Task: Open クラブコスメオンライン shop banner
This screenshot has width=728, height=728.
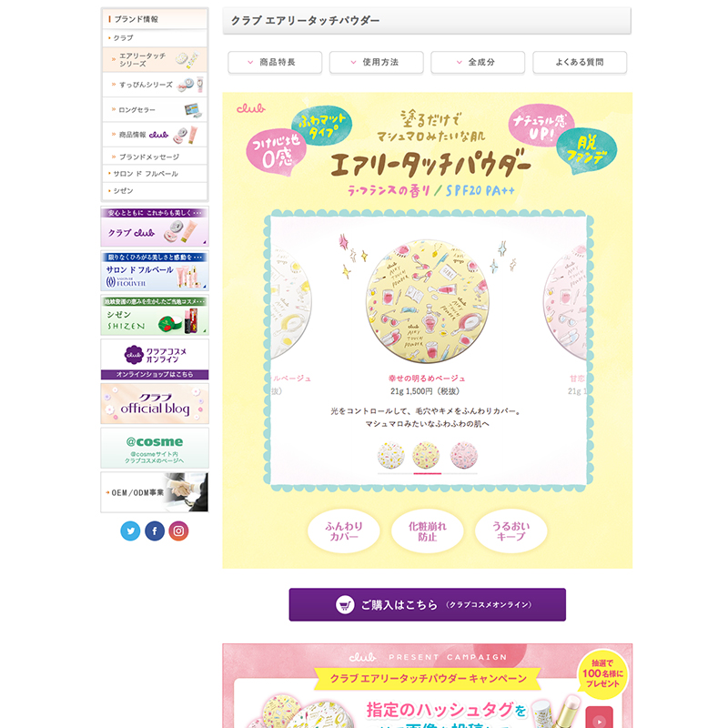Action: point(155,359)
